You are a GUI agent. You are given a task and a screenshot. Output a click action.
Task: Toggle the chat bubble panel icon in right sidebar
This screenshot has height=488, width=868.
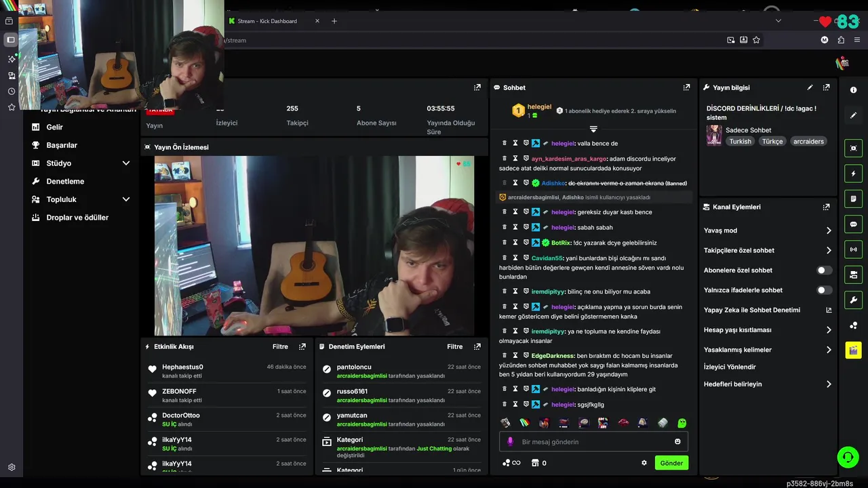[x=853, y=224]
